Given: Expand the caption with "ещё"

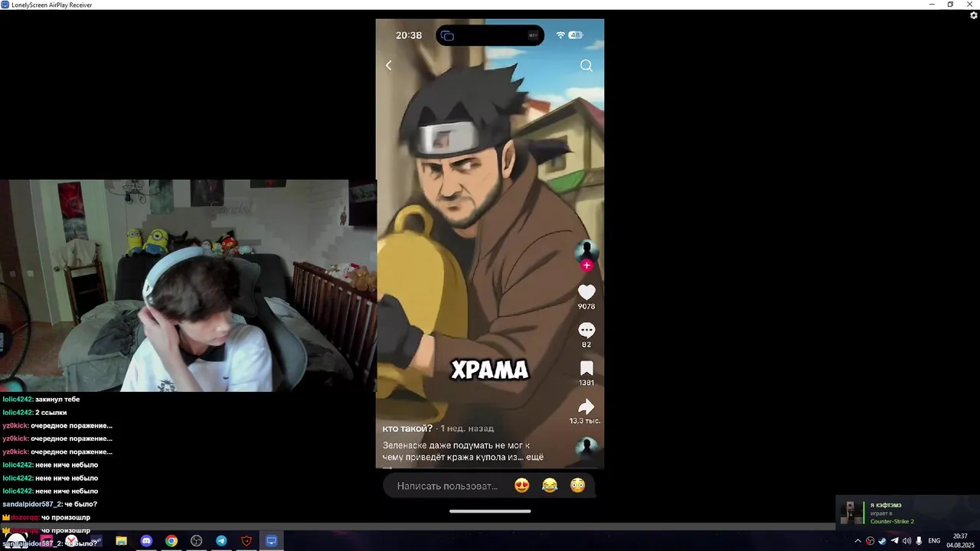Looking at the screenshot, I should click(x=534, y=457).
